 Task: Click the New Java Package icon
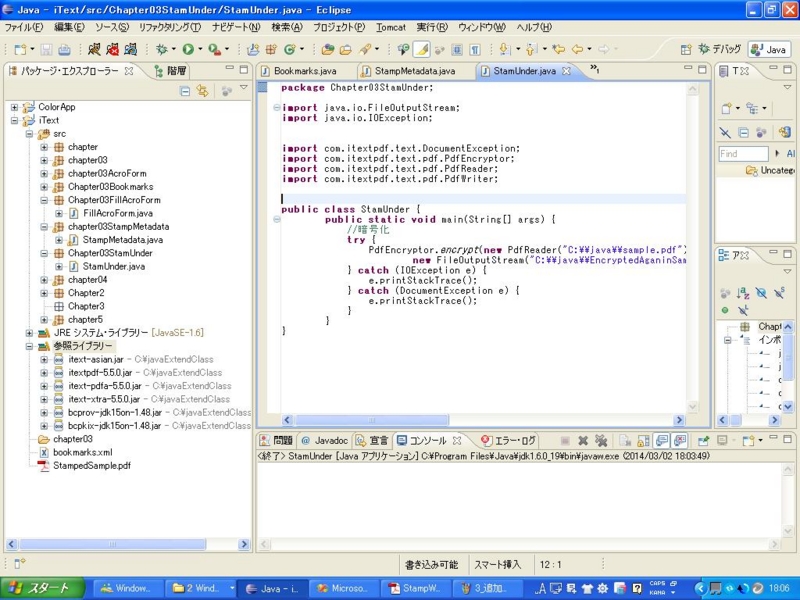pyautogui.click(x=271, y=49)
